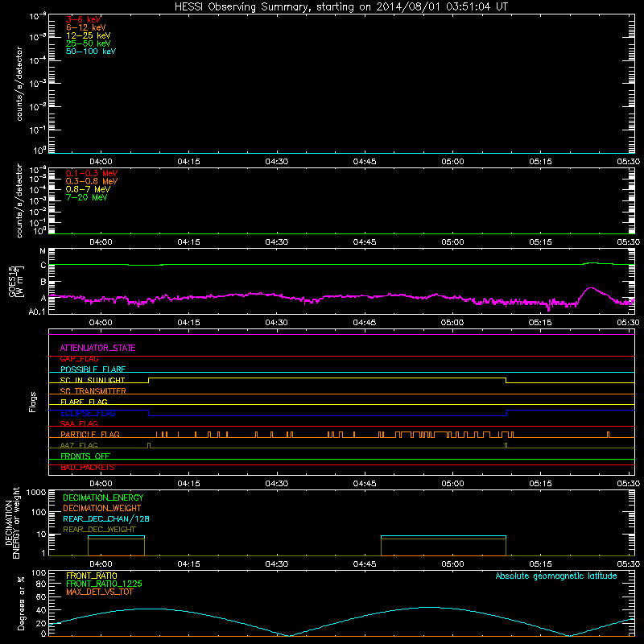Select the REAR_DEC_WEIGHT legend entry
The width and height of the screenshot is (644, 644).
coord(99,530)
